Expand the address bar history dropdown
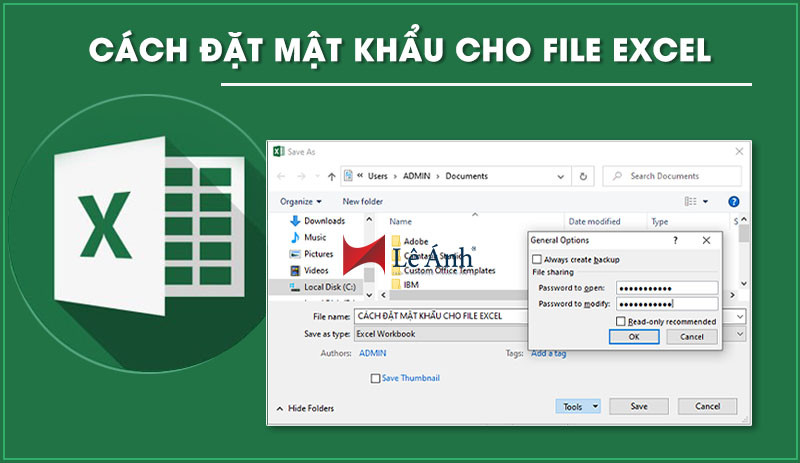This screenshot has height=463, width=800. 561,177
